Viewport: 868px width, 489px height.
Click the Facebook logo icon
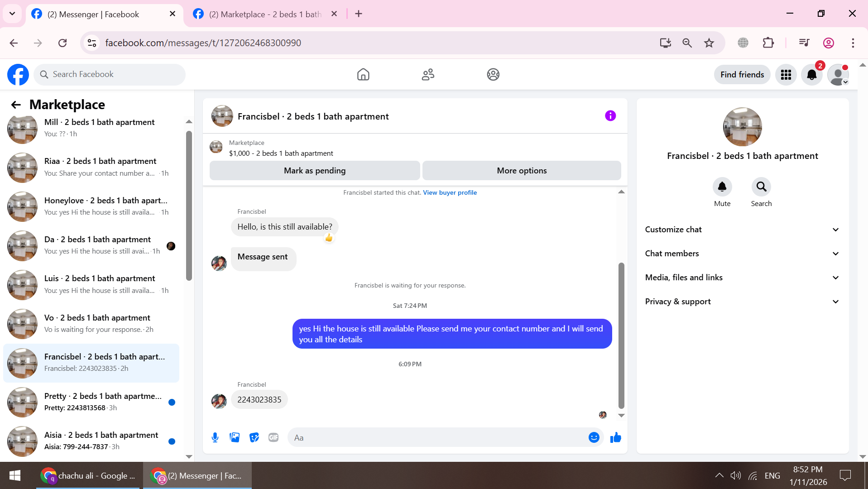pos(18,75)
